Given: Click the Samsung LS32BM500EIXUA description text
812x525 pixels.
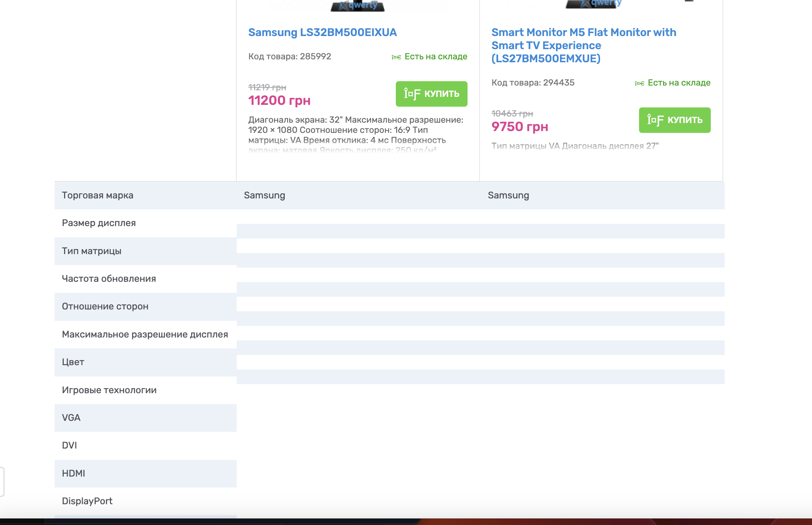Looking at the screenshot, I should tap(355, 130).
